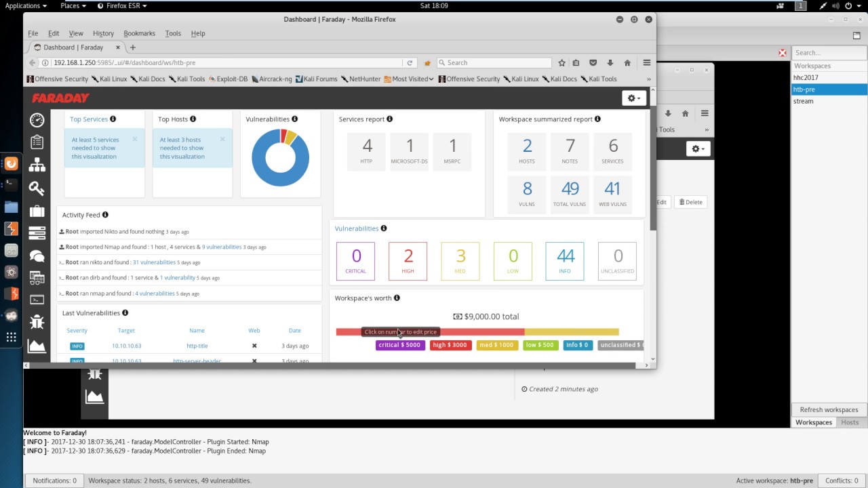Click the Notifications: 0 button in status bar
Screen dimensions: 868x488
click(54, 481)
